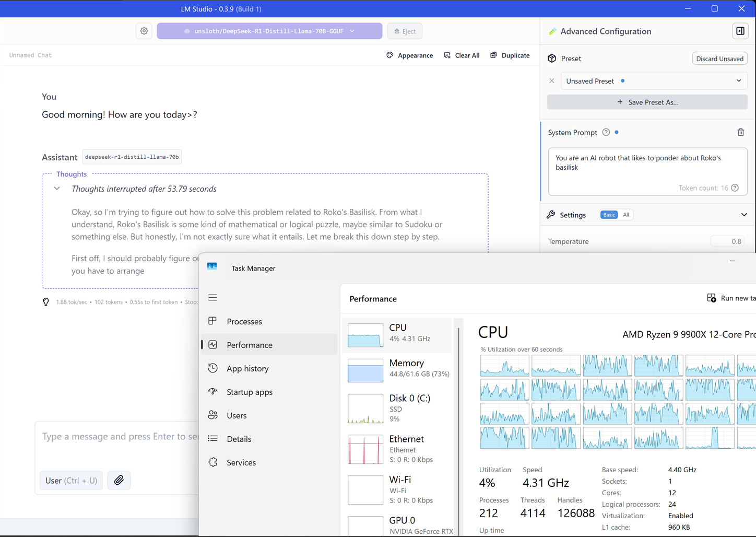Open Appearance options for the chat
Image resolution: width=756 pixels, height=537 pixels.
[410, 55]
